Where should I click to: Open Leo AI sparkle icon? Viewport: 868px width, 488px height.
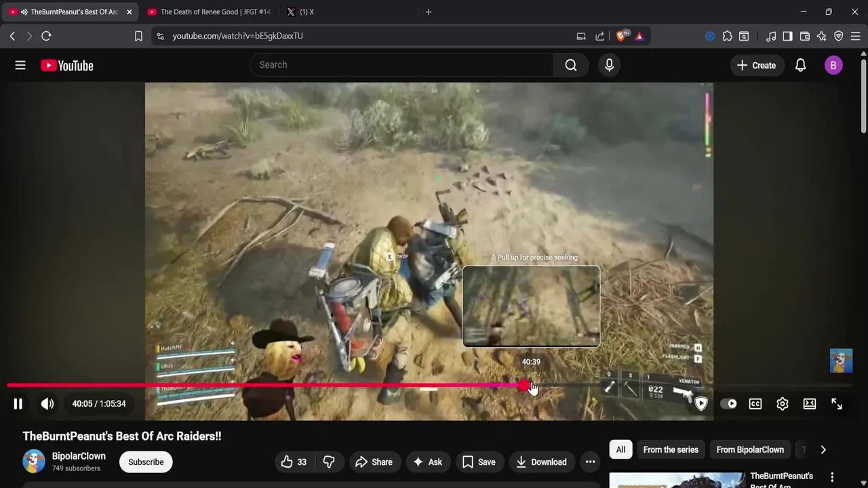(x=822, y=36)
